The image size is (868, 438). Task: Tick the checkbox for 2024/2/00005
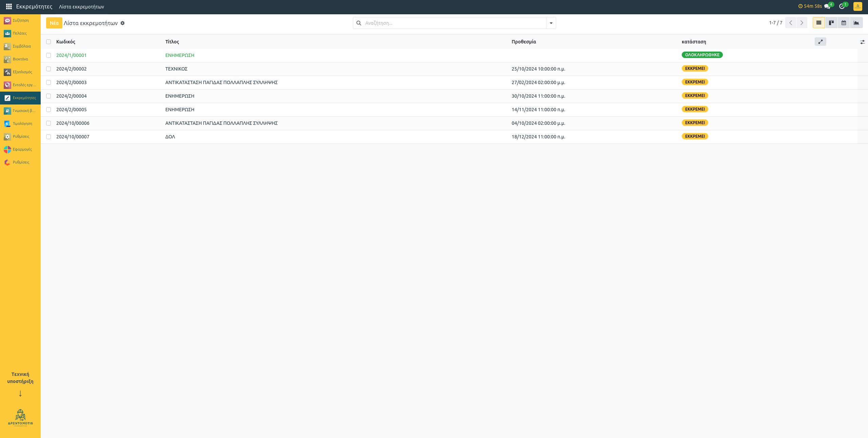click(x=49, y=110)
